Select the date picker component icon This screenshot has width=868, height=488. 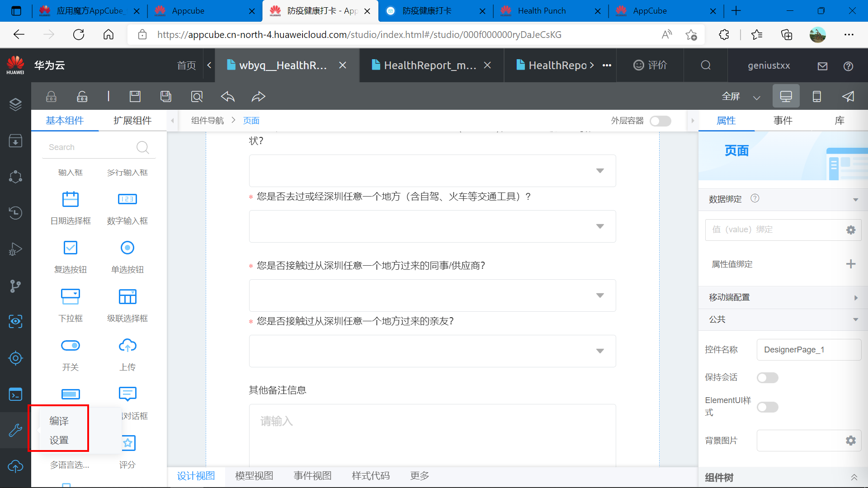(x=71, y=199)
